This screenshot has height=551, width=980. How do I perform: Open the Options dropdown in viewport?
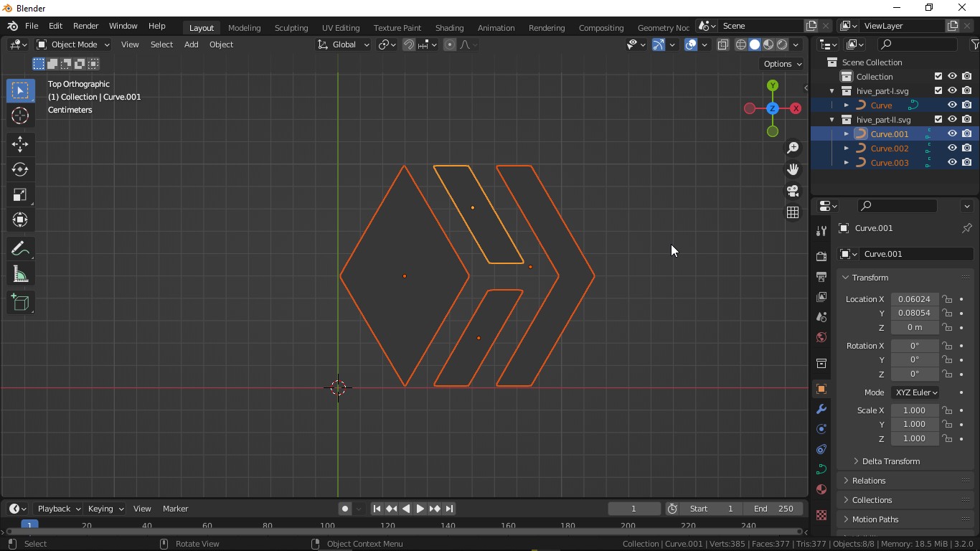(x=782, y=64)
